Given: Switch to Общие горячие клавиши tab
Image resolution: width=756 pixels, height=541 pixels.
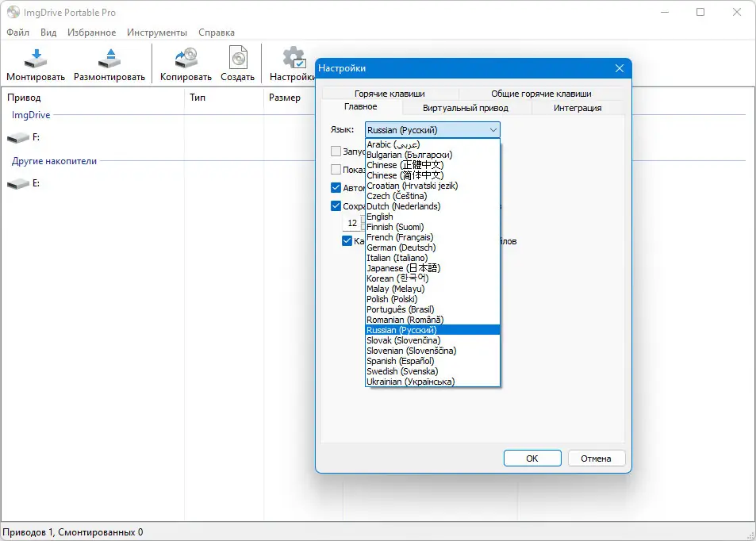Looking at the screenshot, I should (x=542, y=94).
